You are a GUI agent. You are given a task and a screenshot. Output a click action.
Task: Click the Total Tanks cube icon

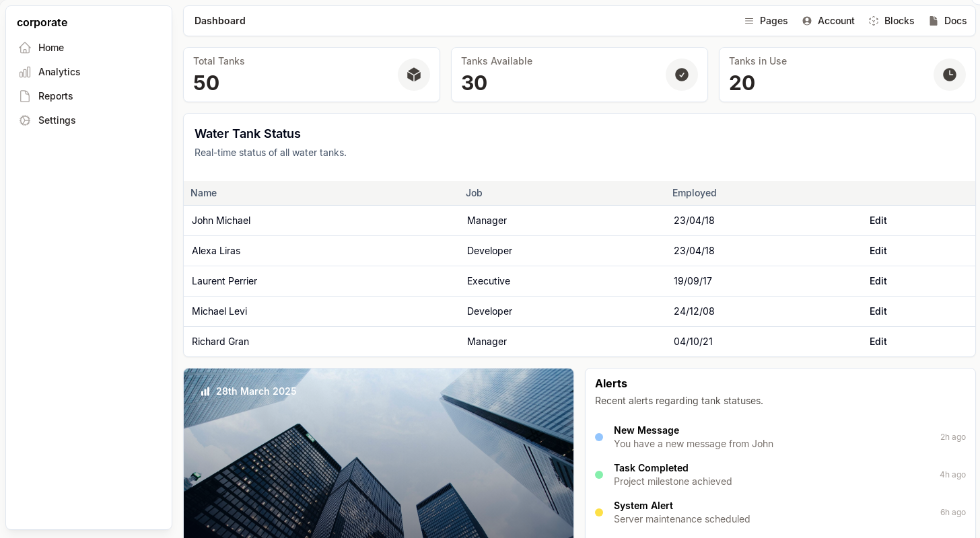(414, 75)
